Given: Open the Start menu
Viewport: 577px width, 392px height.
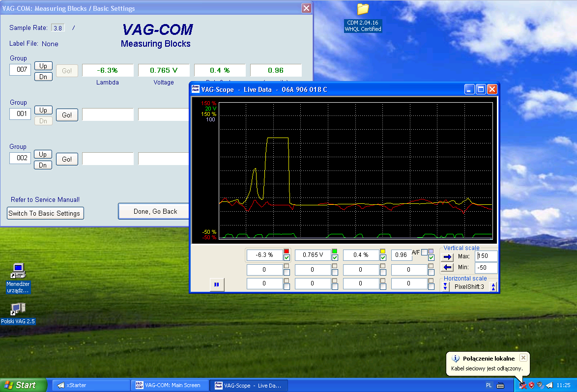Looking at the screenshot, I should click(x=23, y=385).
